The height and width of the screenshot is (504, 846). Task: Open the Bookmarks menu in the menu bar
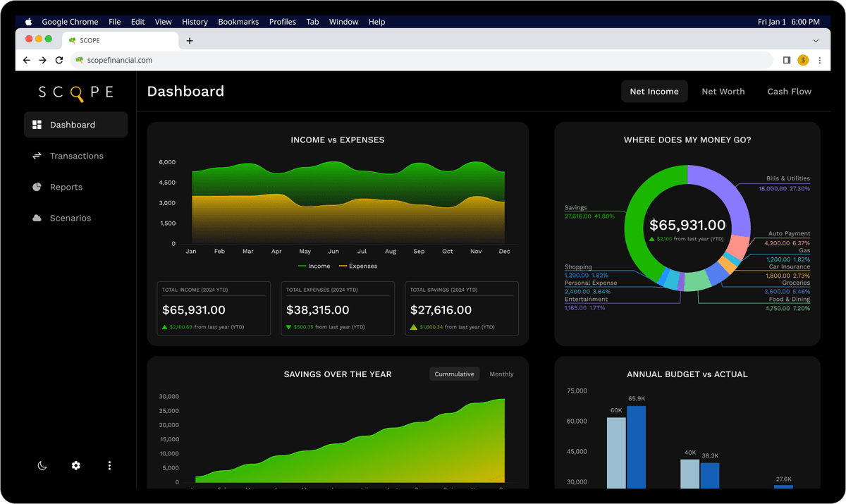tap(238, 22)
